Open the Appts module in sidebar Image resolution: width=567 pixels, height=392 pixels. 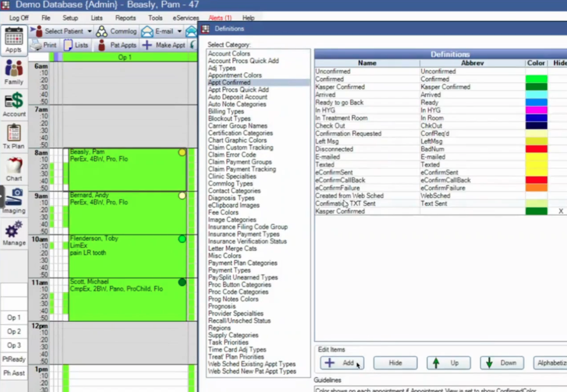click(14, 40)
